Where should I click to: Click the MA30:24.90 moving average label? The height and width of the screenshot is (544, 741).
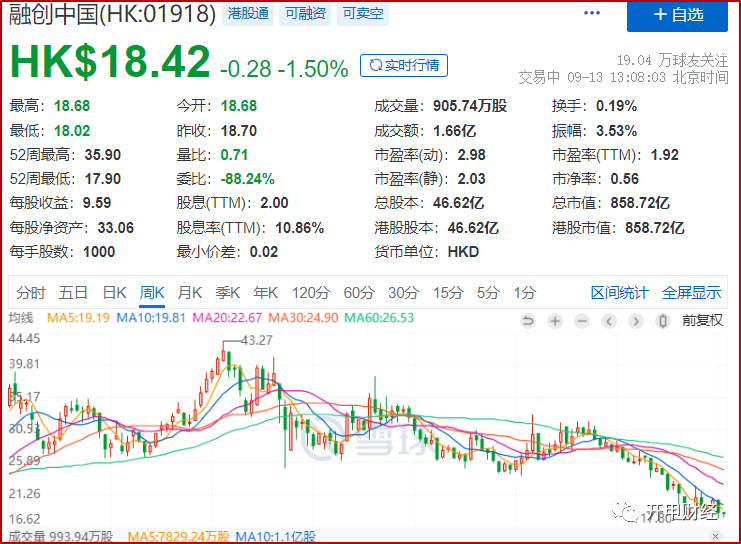tap(303, 318)
